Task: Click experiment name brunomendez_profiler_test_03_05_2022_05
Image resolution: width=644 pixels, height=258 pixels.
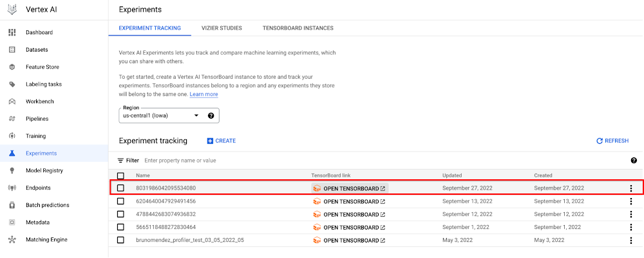Action: [190, 241]
